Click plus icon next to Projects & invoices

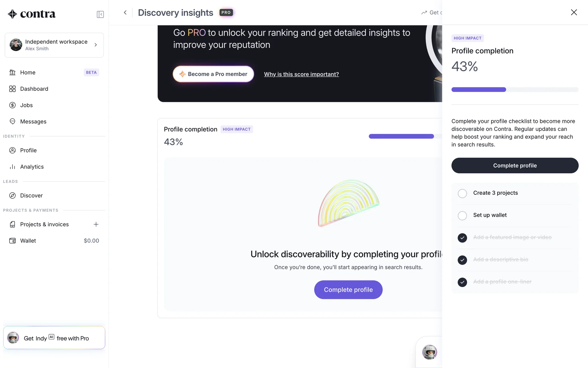click(x=96, y=224)
